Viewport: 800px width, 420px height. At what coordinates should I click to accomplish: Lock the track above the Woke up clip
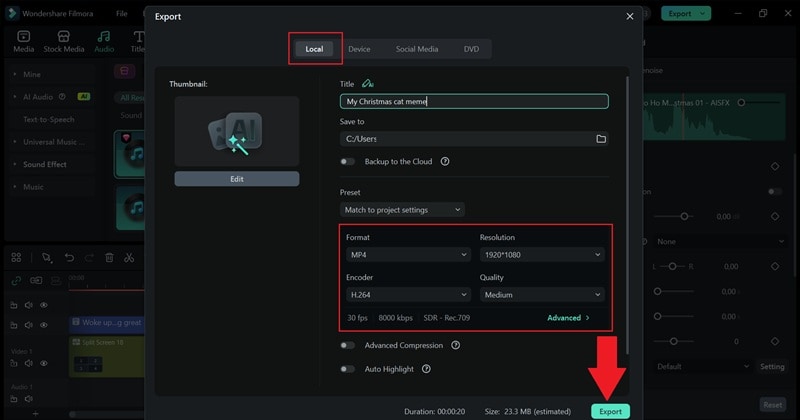click(14, 305)
